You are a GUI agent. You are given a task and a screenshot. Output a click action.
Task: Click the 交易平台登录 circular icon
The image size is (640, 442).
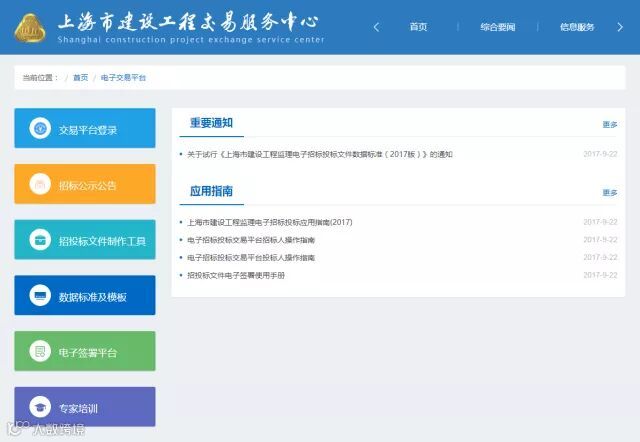(40, 128)
